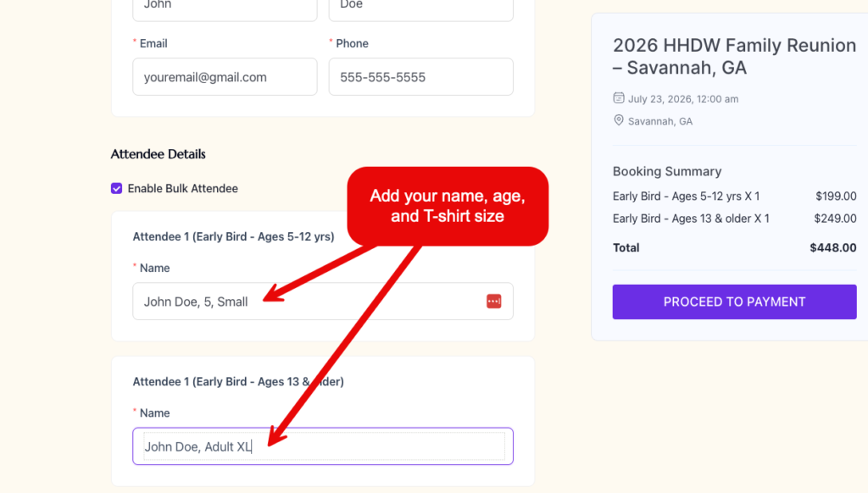Click the Savannah, GA location text
868x493 pixels.
659,121
